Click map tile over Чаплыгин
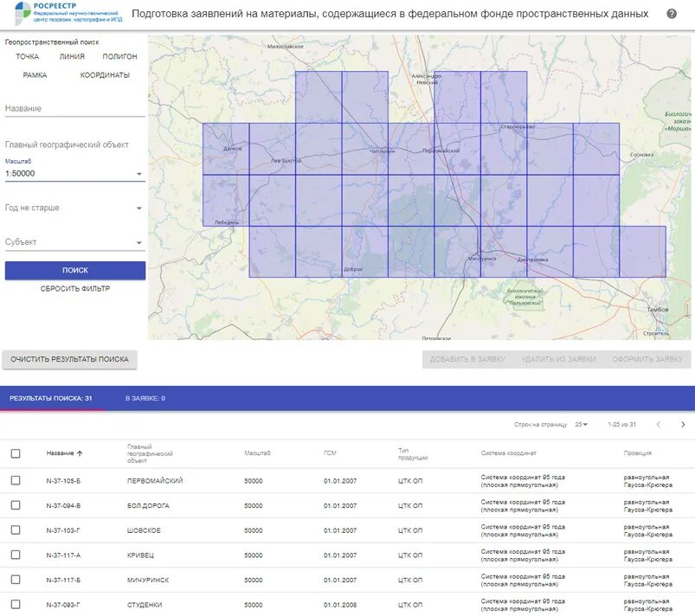Image resolution: width=695 pixels, height=616 pixels. coord(364,149)
